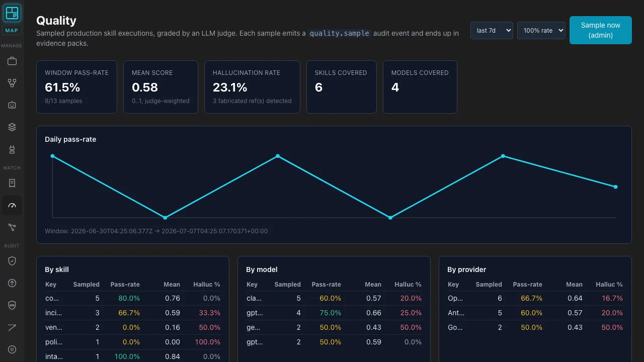Click the Sample now (admin) button
644x362 pixels.
click(600, 30)
